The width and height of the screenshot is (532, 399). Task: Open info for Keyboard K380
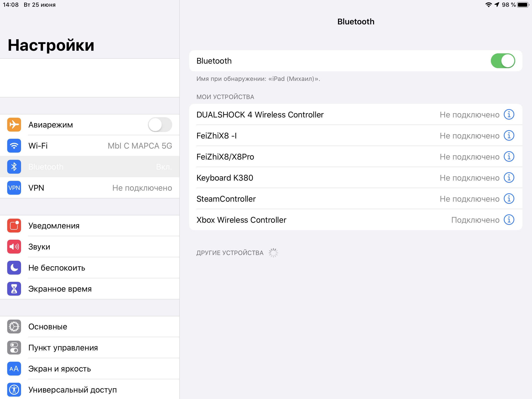(x=509, y=178)
